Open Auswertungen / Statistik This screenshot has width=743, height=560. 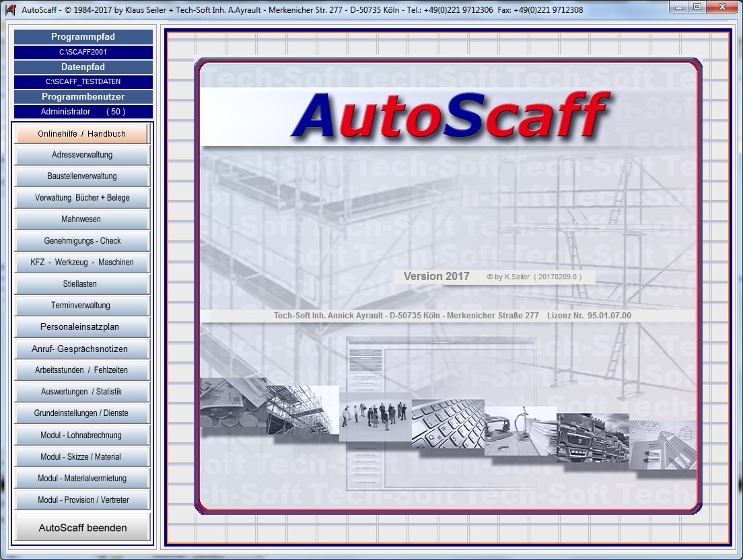(82, 392)
